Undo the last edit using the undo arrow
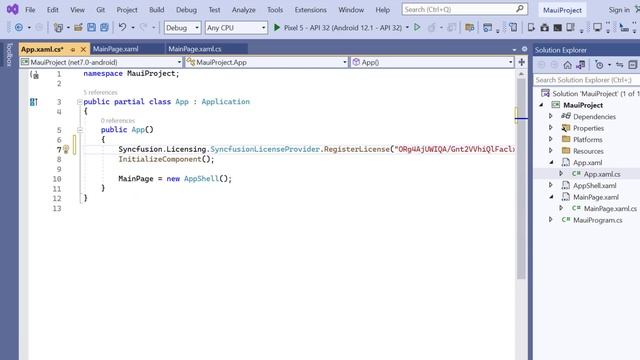Image resolution: width=640 pixels, height=360 pixels. point(122,27)
